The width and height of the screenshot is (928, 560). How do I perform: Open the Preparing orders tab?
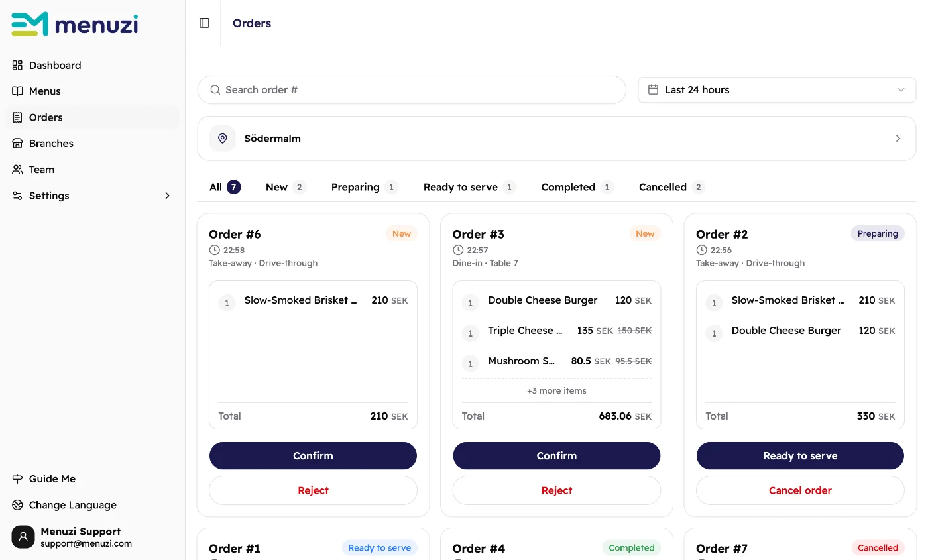pos(365,187)
